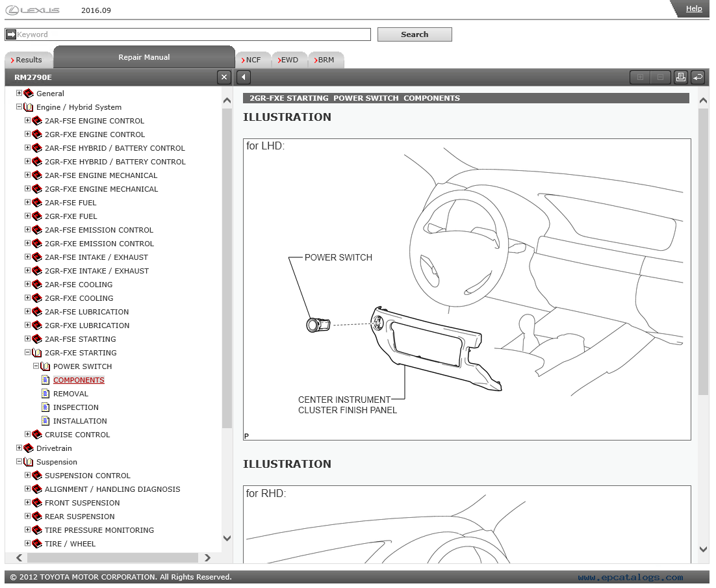Click the INSTALLATION document icon
Viewport: 716px width, 588px height.
tap(45, 421)
